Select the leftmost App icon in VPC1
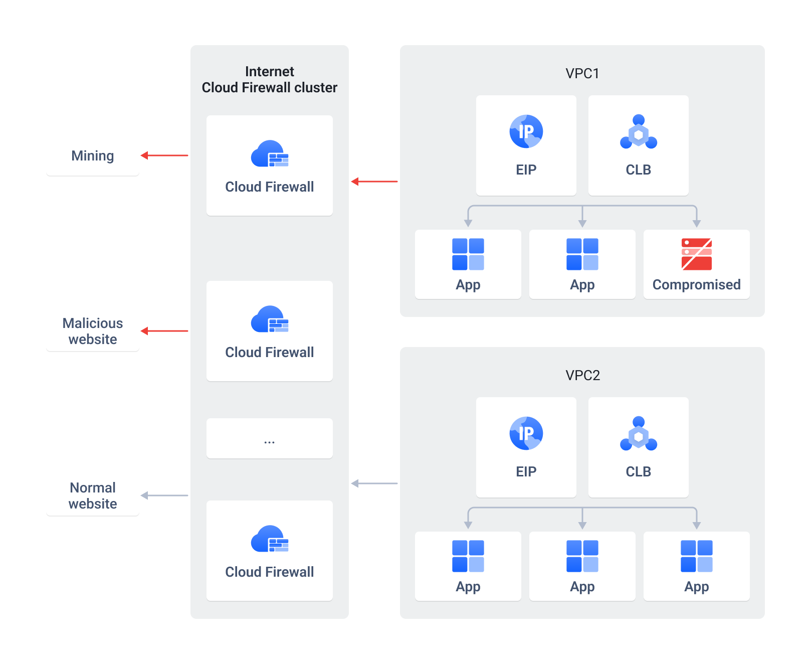This screenshot has height=666, width=812. (468, 254)
